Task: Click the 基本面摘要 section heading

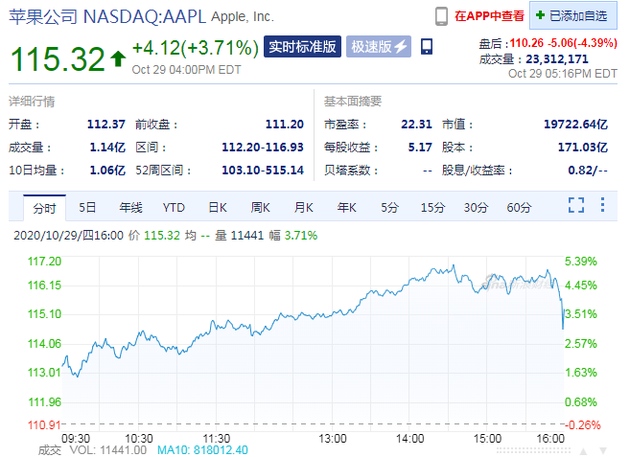Action: coord(352,101)
